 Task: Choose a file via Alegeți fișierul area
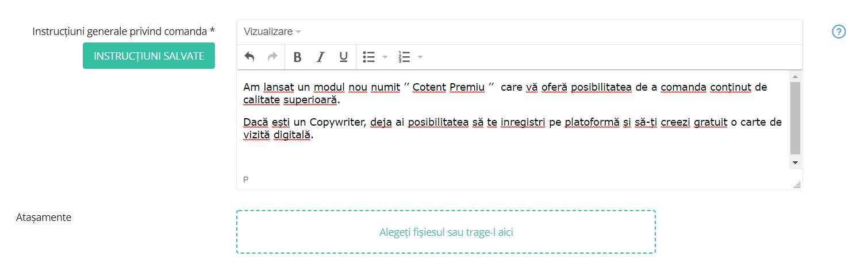(445, 232)
